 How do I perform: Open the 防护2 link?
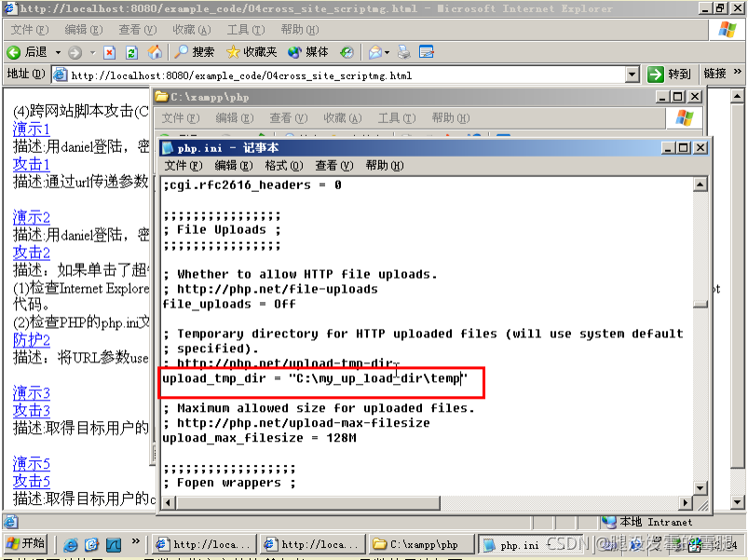click(x=32, y=340)
